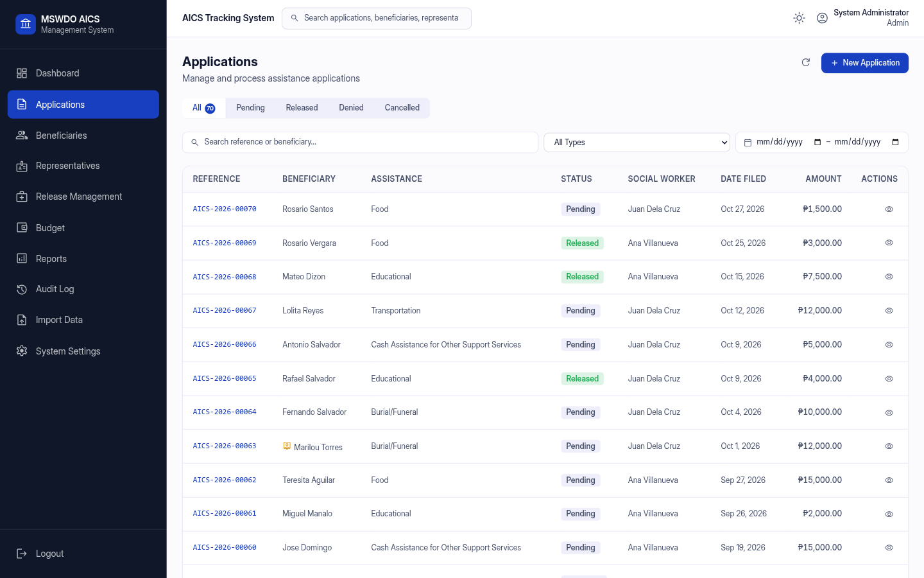Screen dimensions: 924x578
Task: Go to Dashboard in the sidebar
Action: [83, 73]
